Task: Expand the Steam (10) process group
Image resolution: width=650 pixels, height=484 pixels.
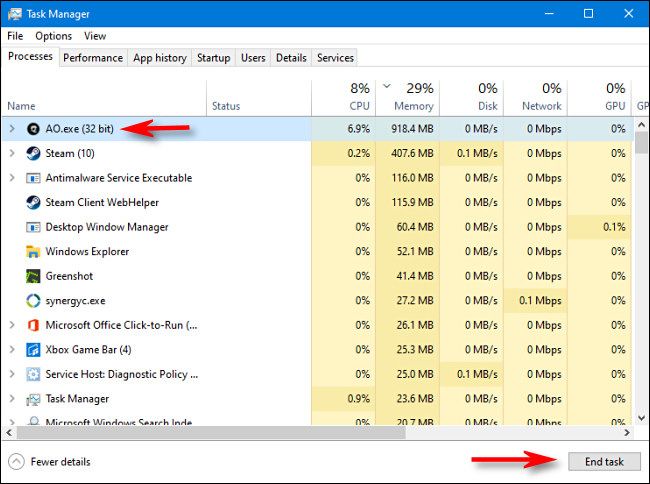Action: click(x=12, y=153)
